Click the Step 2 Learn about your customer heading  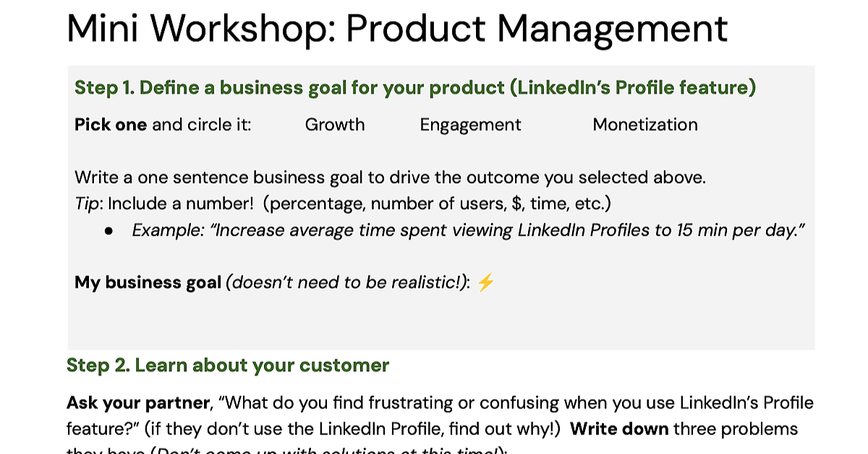pos(228,365)
